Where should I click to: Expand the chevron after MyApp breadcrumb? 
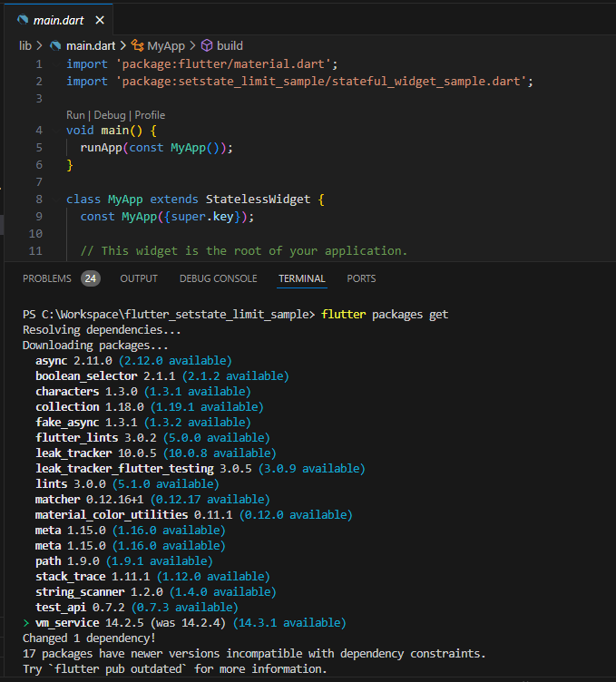coord(192,45)
